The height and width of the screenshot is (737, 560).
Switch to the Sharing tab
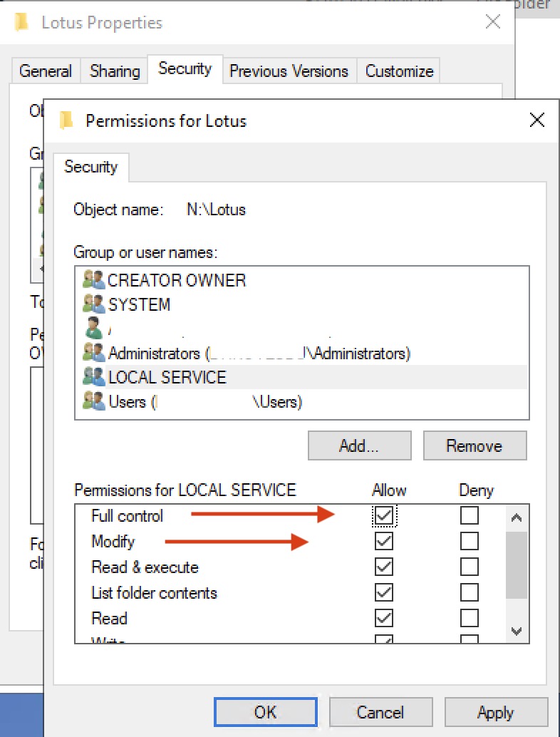[x=114, y=71]
